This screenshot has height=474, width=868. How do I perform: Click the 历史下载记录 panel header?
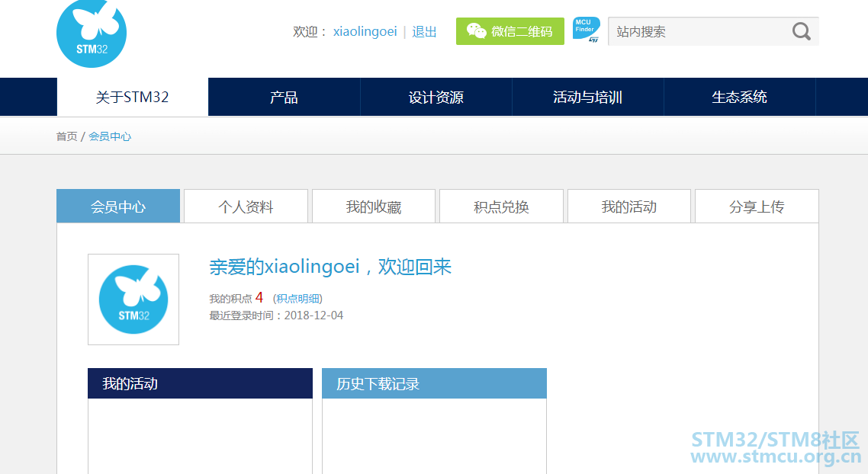(434, 383)
